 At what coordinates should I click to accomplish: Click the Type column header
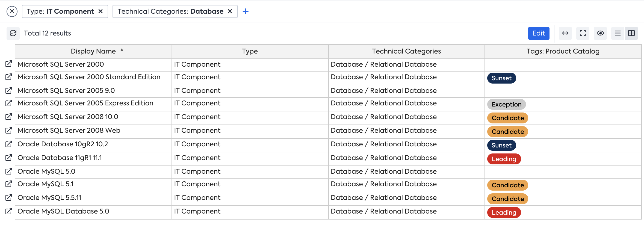[250, 51]
